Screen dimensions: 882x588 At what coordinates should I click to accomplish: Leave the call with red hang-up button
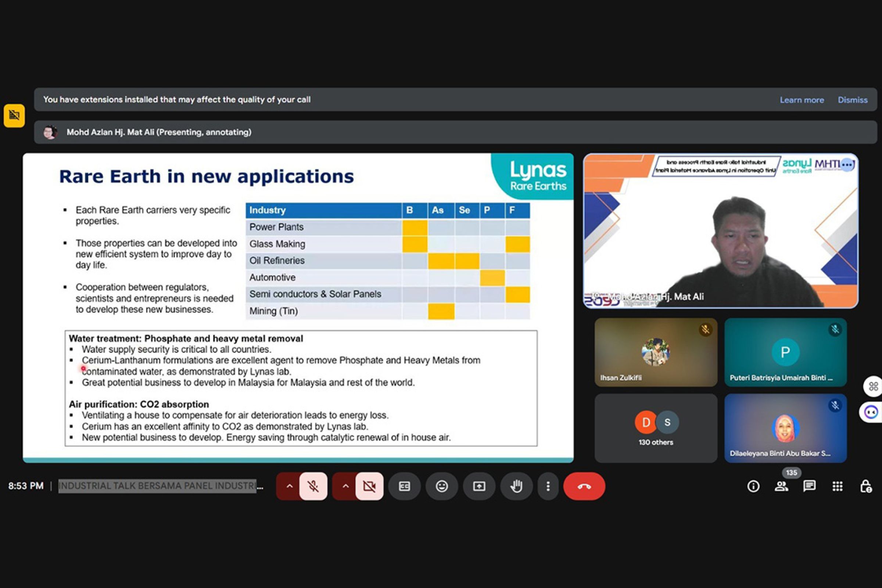[584, 486]
